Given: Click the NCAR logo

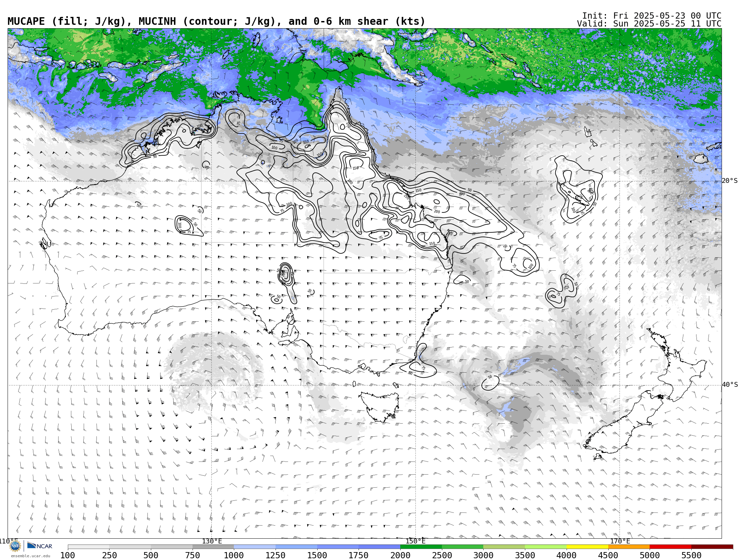Looking at the screenshot, I should pos(40,546).
